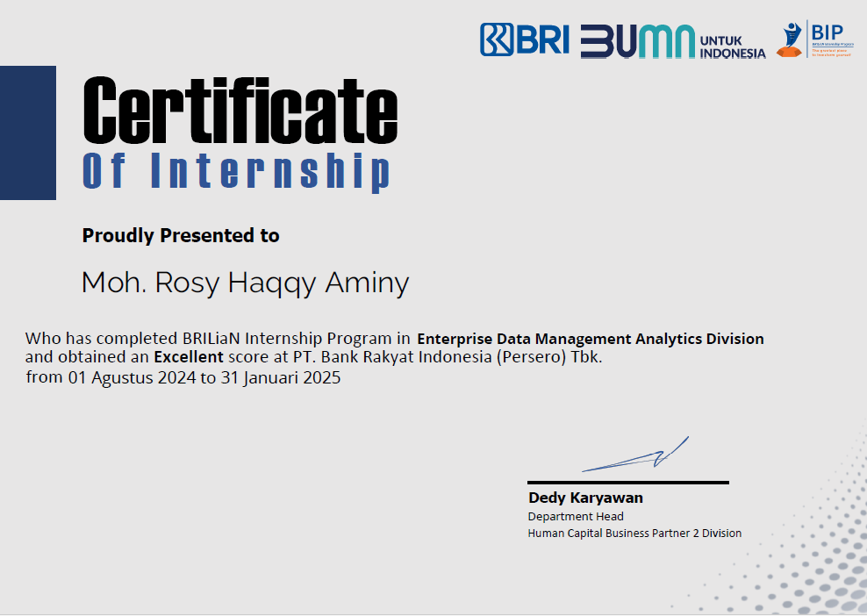Click Human Capital Business Partner 2 Division text
The image size is (867, 616).
(x=634, y=533)
